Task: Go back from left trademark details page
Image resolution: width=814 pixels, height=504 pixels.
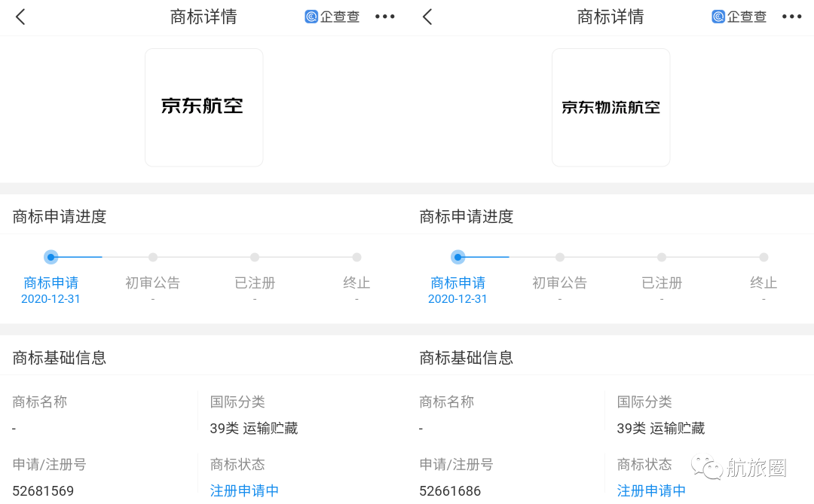Action: (20, 17)
